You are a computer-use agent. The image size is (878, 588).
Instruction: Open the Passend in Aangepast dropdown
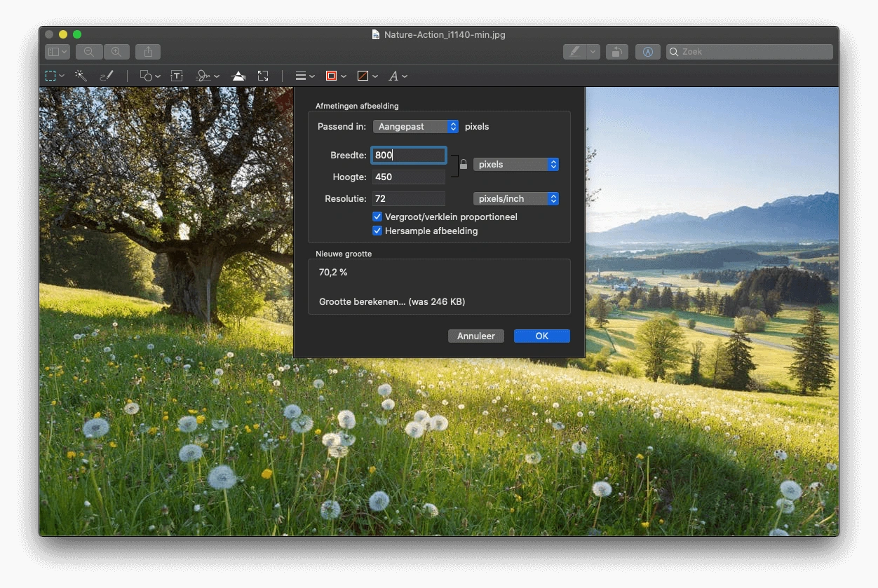[416, 127]
